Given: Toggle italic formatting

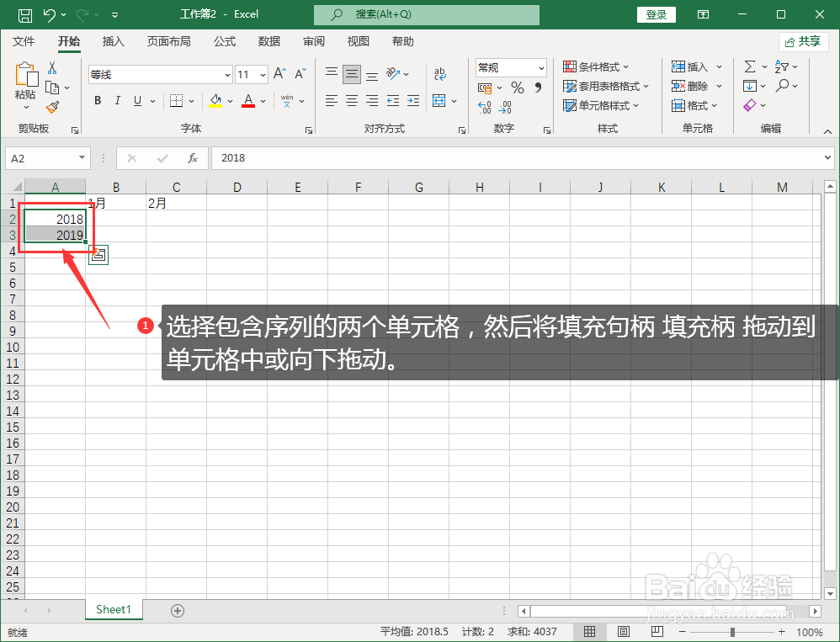Looking at the screenshot, I should tap(117, 101).
